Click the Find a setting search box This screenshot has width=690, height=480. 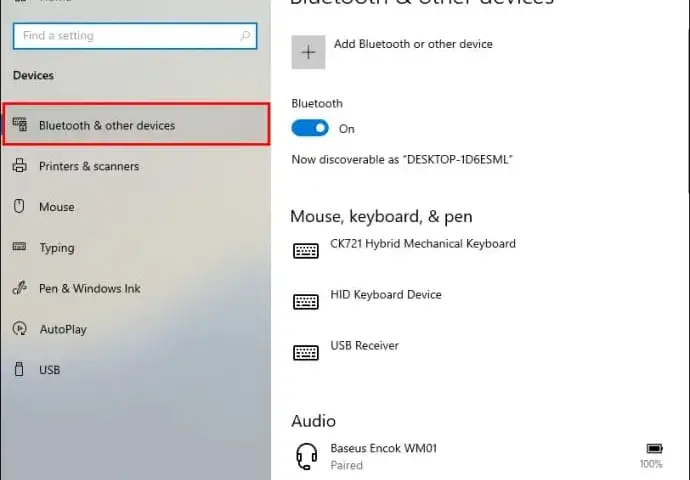(135, 36)
